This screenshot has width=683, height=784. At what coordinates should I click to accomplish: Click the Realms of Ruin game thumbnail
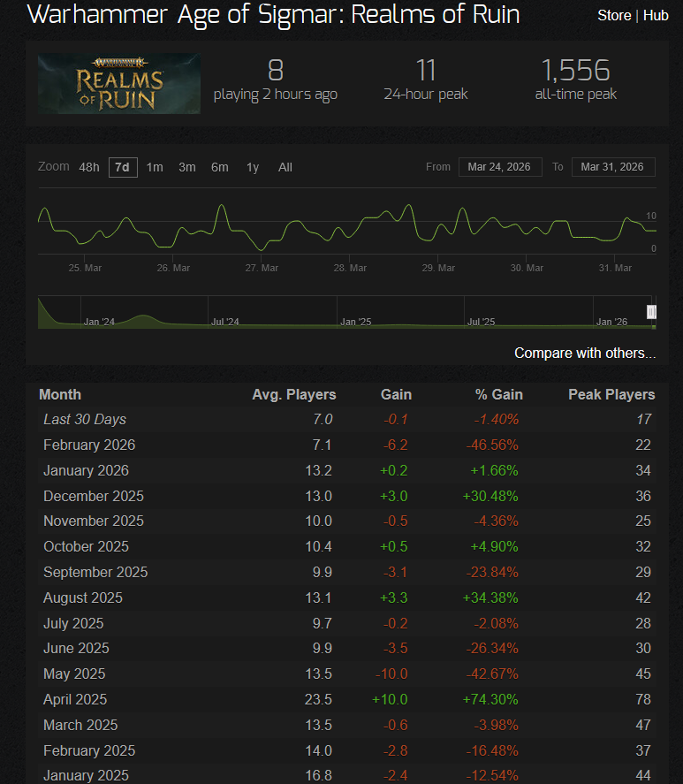point(119,83)
